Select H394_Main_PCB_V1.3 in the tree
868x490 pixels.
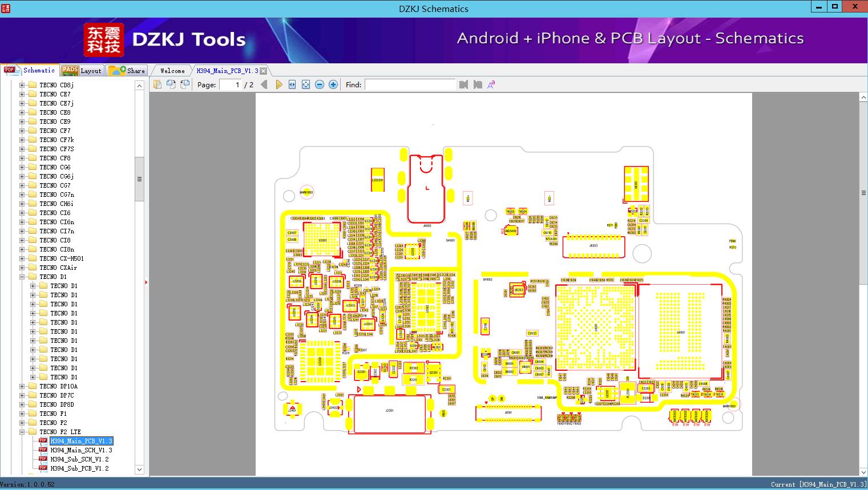point(82,441)
